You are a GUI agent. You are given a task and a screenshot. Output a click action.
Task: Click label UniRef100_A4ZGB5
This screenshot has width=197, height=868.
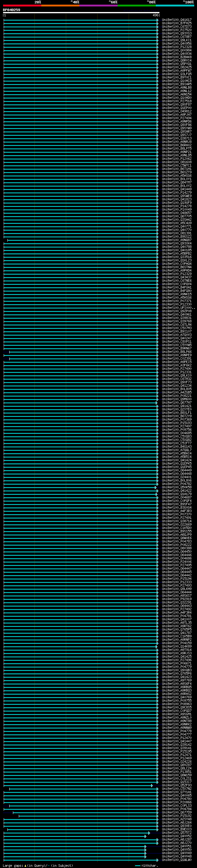177,393
